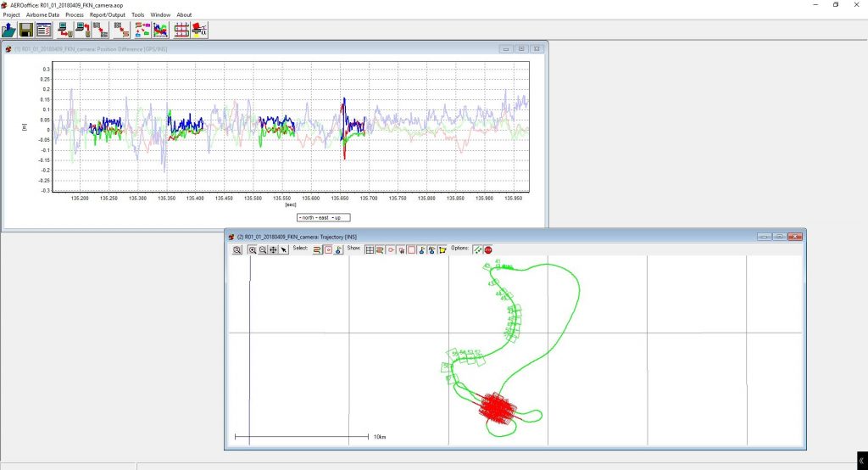Click the 10km scale bar label
The height and width of the screenshot is (470, 868).
pos(380,437)
